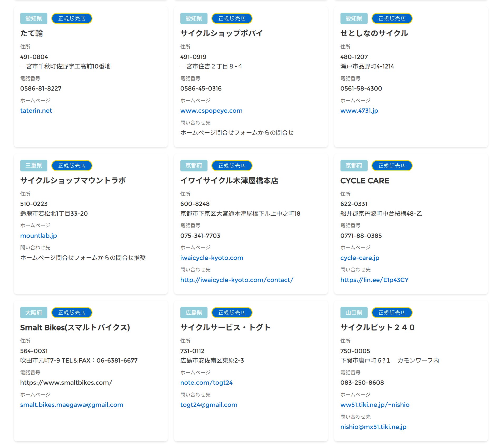This screenshot has height=445, width=504.
Task: Click address 船井郡京丹波町中台桜梅48-乙
Action: point(381,214)
